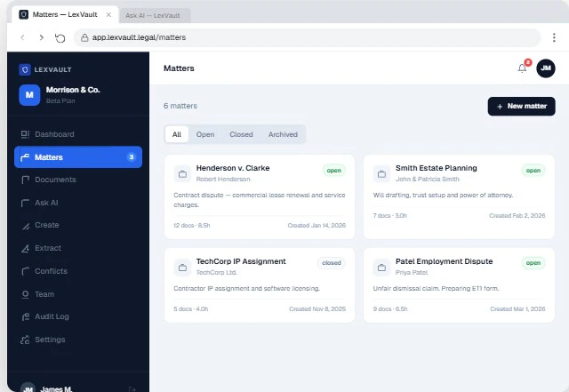Click the address bar URL field
Screen dimensions: 569x392
tap(307, 37)
